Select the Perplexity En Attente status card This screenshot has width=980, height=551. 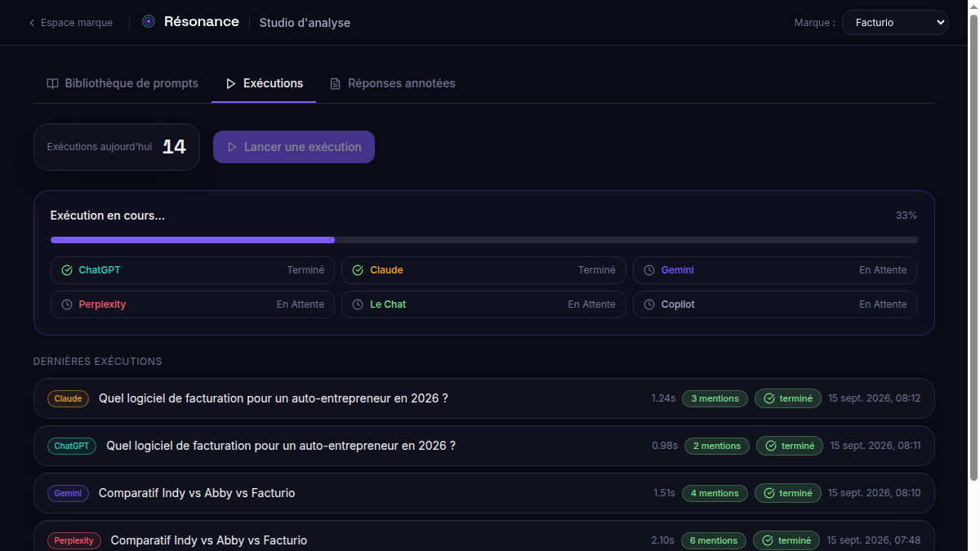coord(193,304)
